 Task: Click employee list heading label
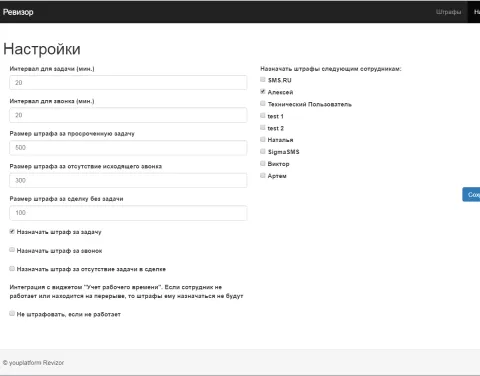click(x=331, y=69)
